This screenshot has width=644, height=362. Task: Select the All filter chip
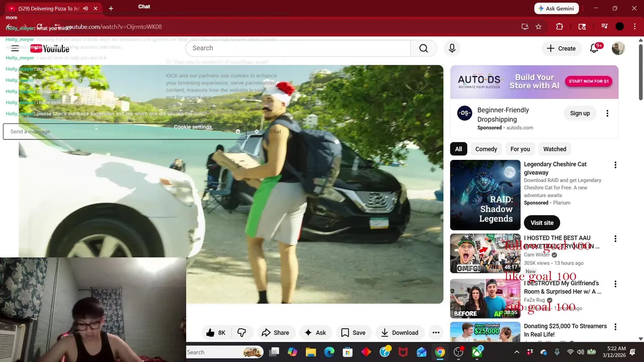click(x=458, y=149)
